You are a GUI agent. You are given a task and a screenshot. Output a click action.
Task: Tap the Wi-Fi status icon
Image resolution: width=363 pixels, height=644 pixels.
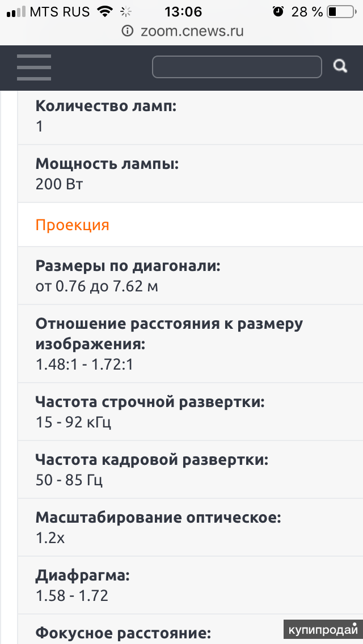[x=105, y=12]
